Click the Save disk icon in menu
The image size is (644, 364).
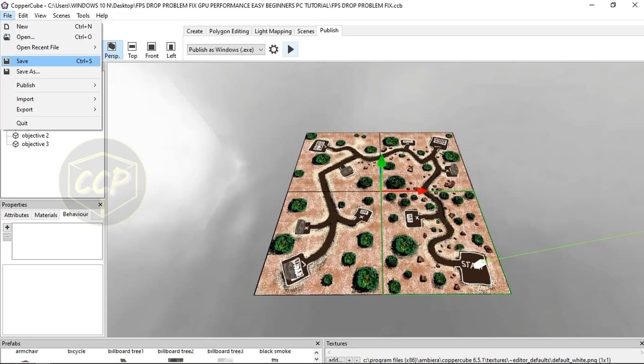point(7,61)
